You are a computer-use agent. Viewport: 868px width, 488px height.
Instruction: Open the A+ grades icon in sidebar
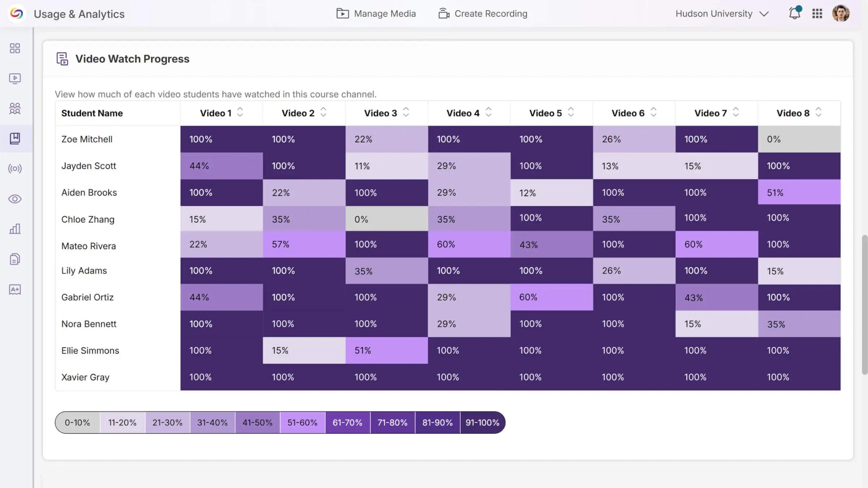15,290
